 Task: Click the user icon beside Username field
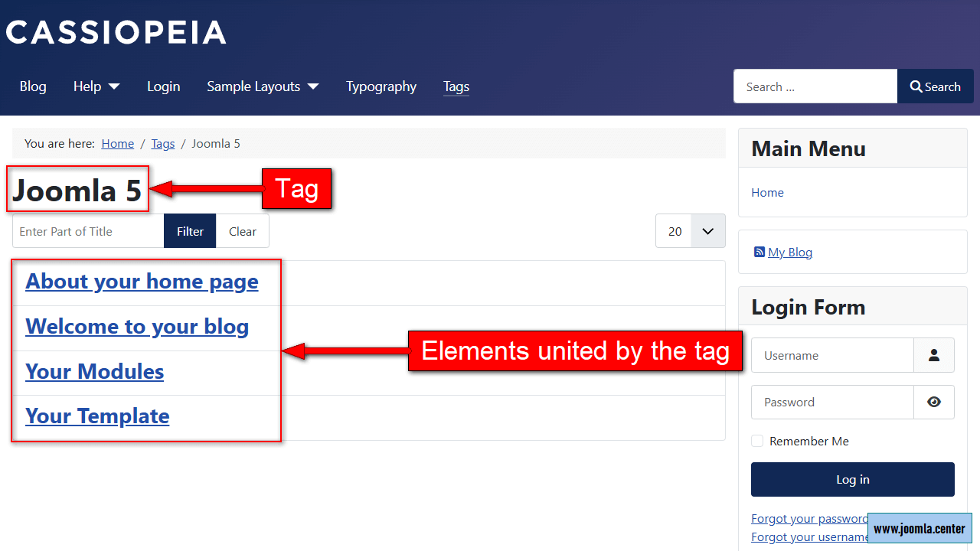pos(934,355)
